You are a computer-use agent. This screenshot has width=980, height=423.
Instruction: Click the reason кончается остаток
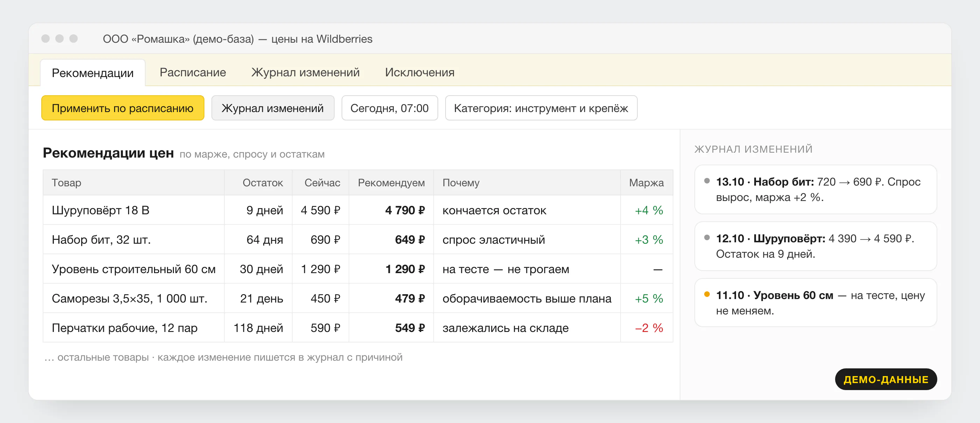coord(494,210)
